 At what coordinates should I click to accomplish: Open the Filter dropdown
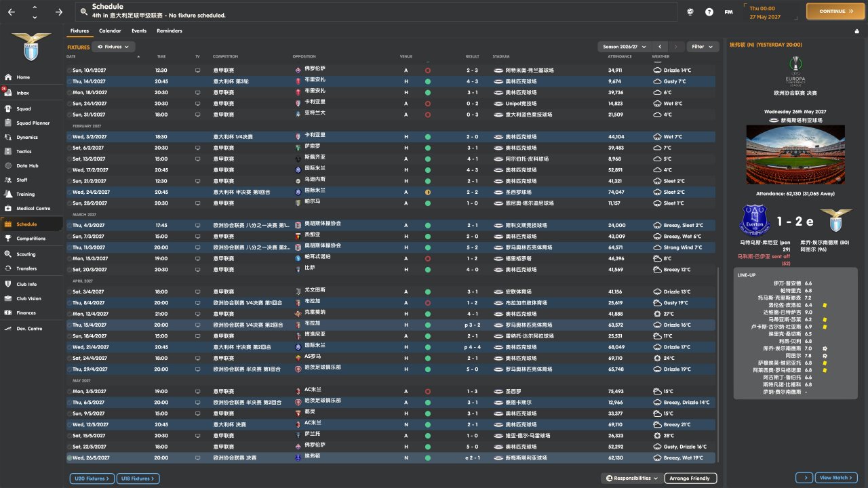703,47
